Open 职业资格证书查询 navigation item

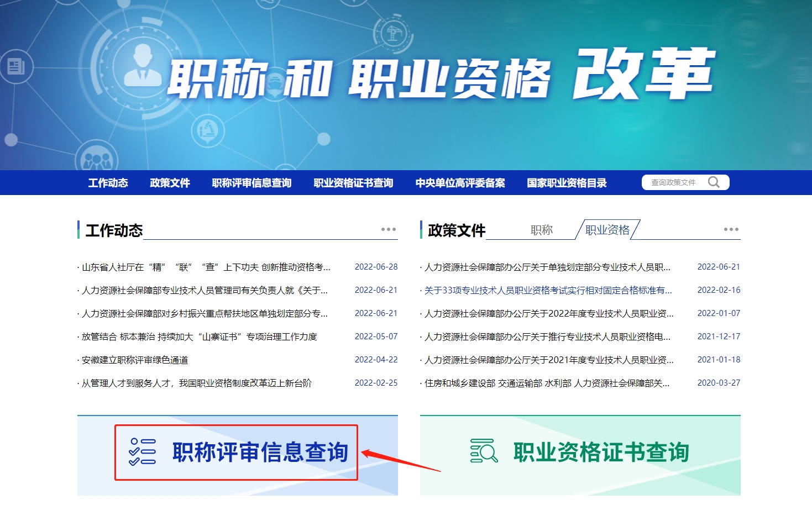353,183
